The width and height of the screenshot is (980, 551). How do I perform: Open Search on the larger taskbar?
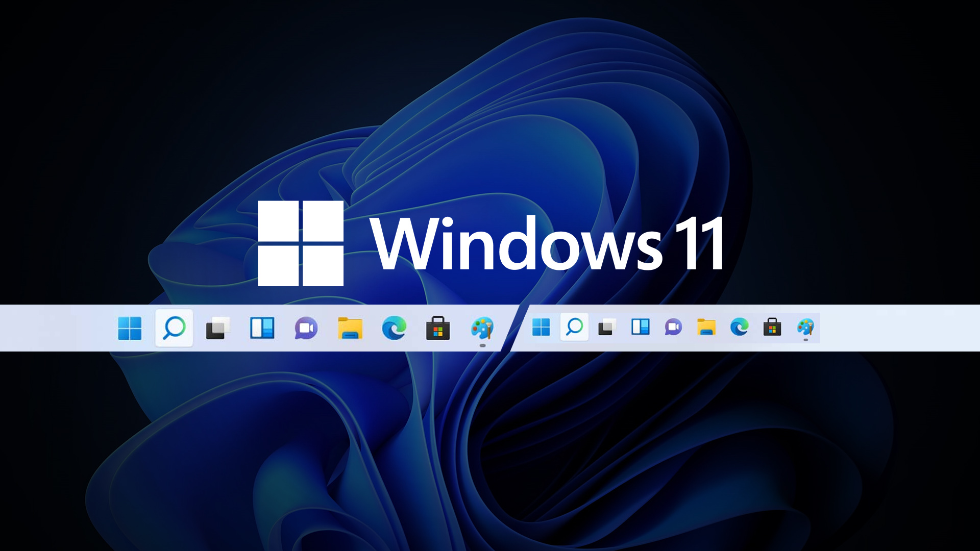click(174, 328)
